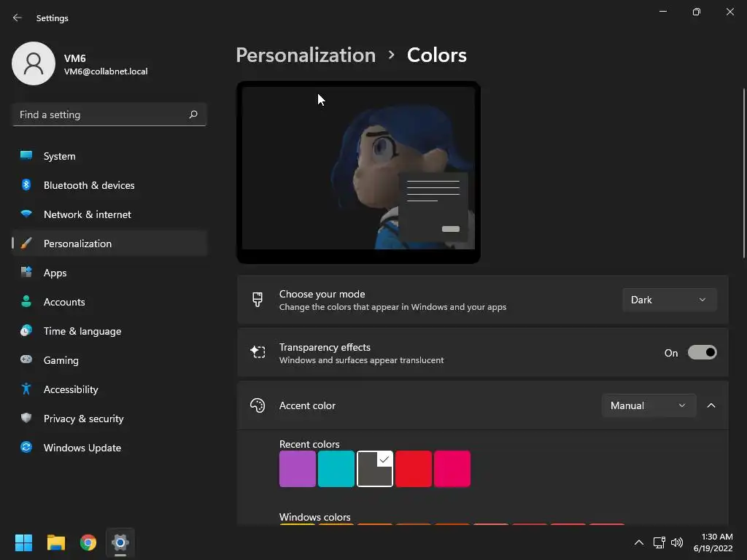Screen dimensions: 747x560
Task: Go to Privacy & security settings
Action: coord(109,418)
